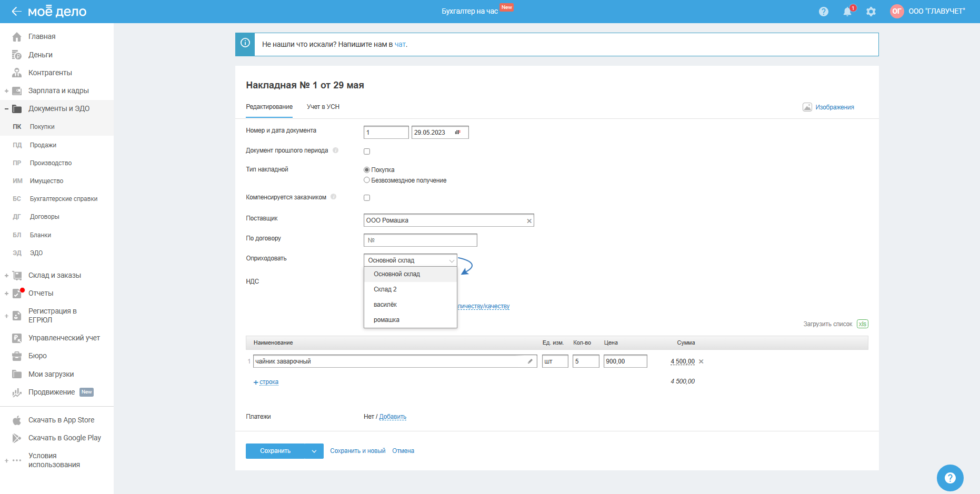The width and height of the screenshot is (980, 494).
Task: Click the Кол-во field showing 5
Action: point(586,361)
